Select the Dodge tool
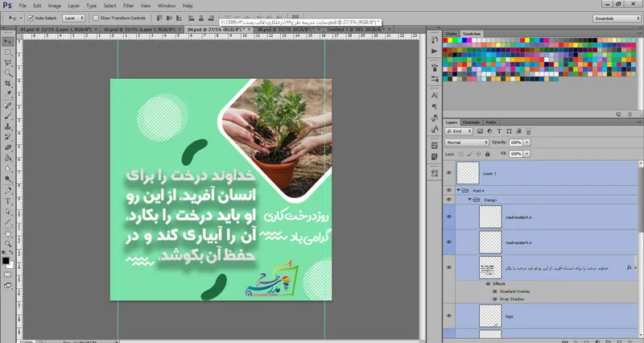Viewport: 644px width, 343px height. (x=7, y=179)
